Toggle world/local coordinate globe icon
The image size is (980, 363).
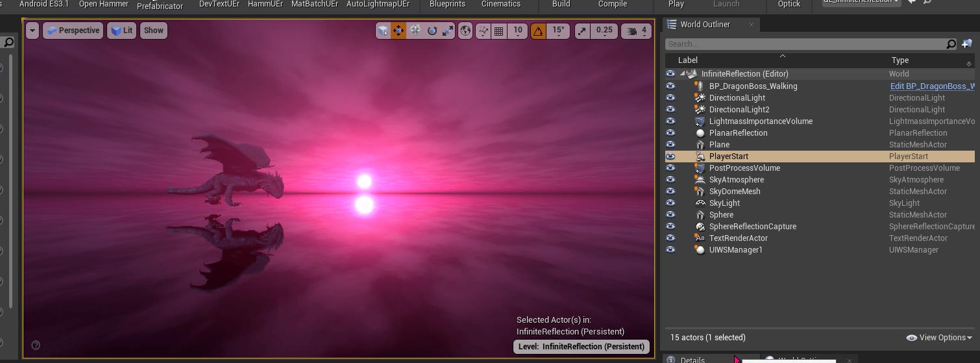(x=465, y=31)
